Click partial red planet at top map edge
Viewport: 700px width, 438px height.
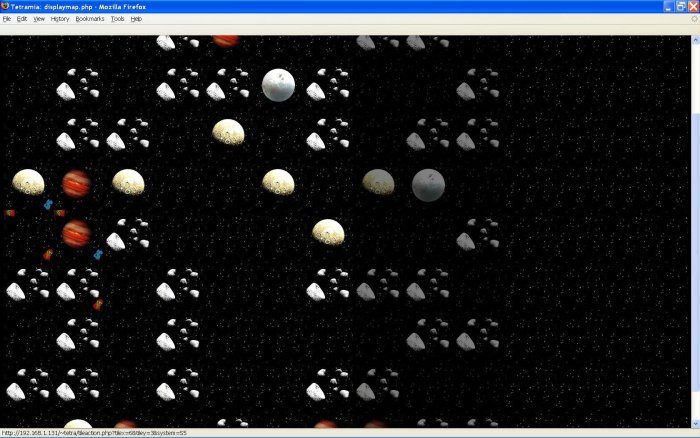point(226,40)
